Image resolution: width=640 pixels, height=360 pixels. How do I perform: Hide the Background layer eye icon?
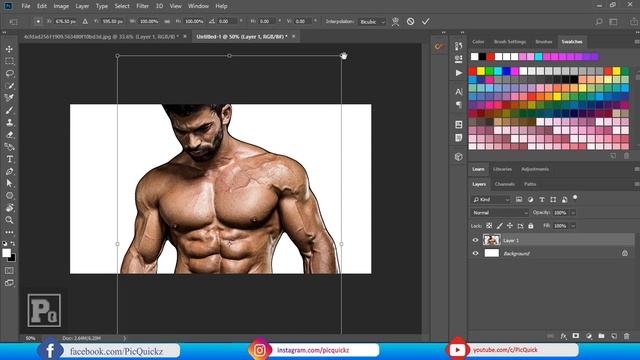tap(475, 253)
